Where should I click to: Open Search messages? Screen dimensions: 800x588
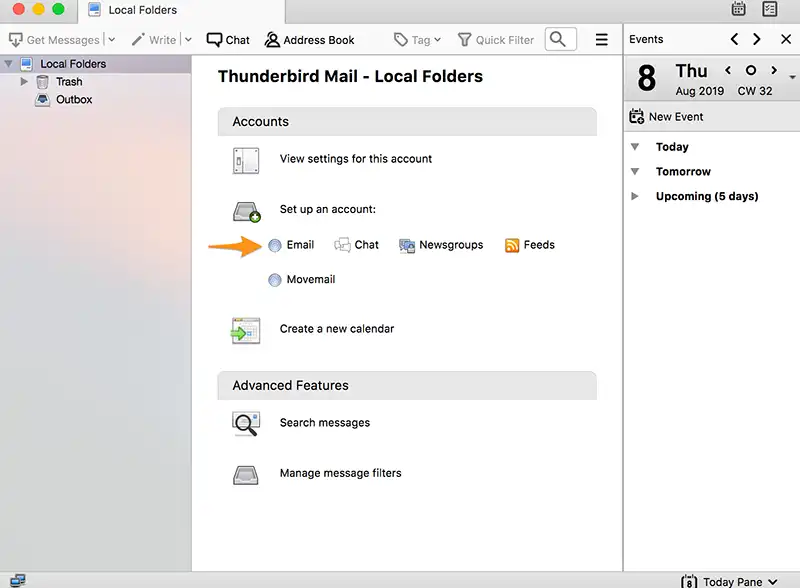coord(324,423)
